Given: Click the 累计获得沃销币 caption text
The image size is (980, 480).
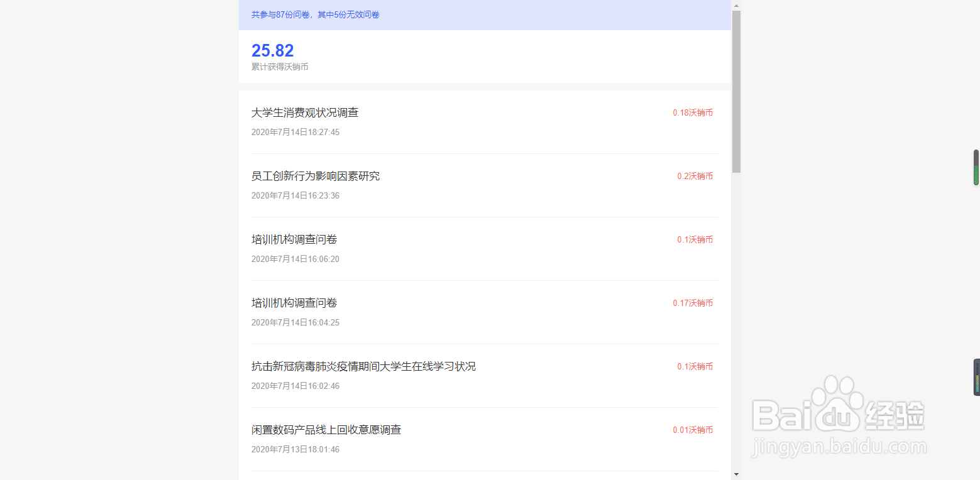Looking at the screenshot, I should [x=280, y=67].
